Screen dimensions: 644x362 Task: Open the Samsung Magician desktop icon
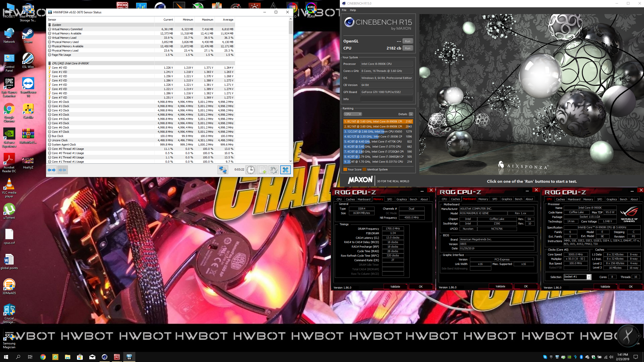(9, 340)
